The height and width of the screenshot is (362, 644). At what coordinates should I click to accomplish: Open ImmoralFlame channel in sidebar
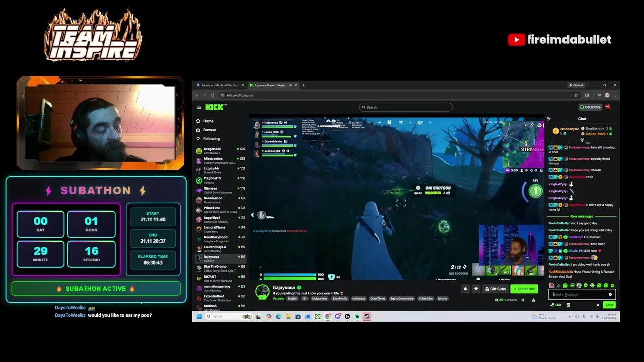[220, 229]
